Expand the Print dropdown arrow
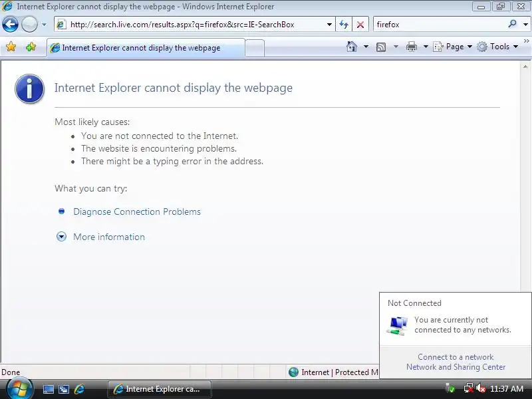 426,47
